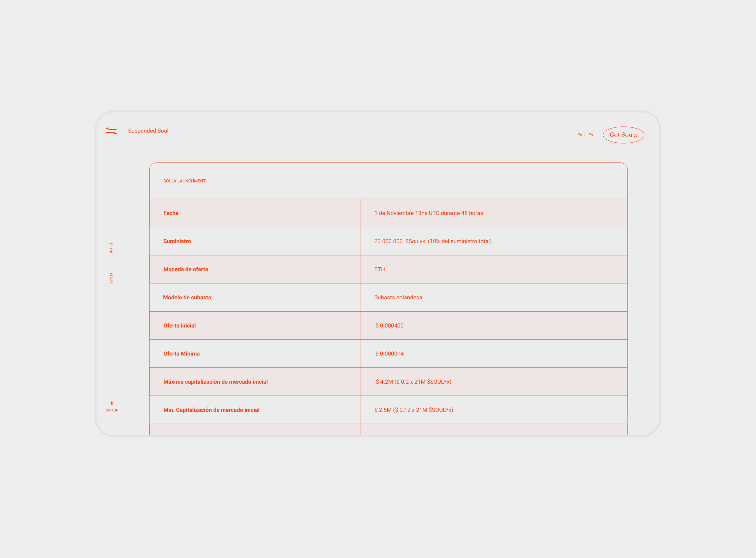Click the SOULX LAUNCHMENT table header
756x558 pixels.
184,181
